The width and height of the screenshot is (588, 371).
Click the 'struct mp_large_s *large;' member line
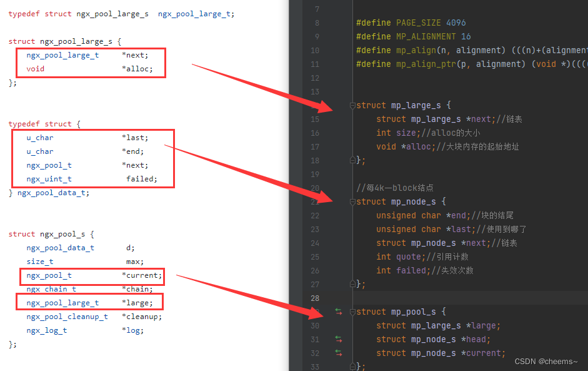tap(439, 326)
